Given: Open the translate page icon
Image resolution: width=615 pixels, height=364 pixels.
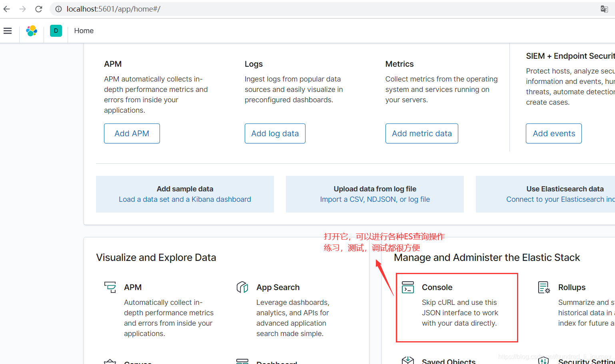Looking at the screenshot, I should (604, 9).
